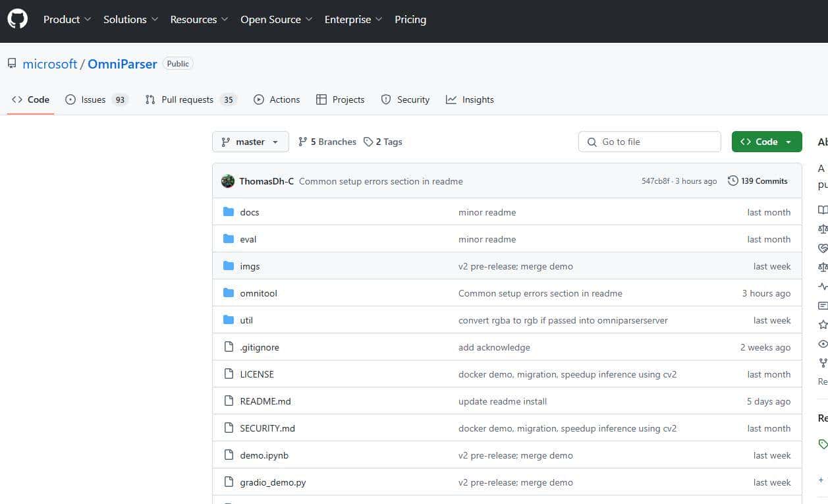Image resolution: width=828 pixels, height=504 pixels.
Task: Click the README.md file icon
Action: [229, 401]
